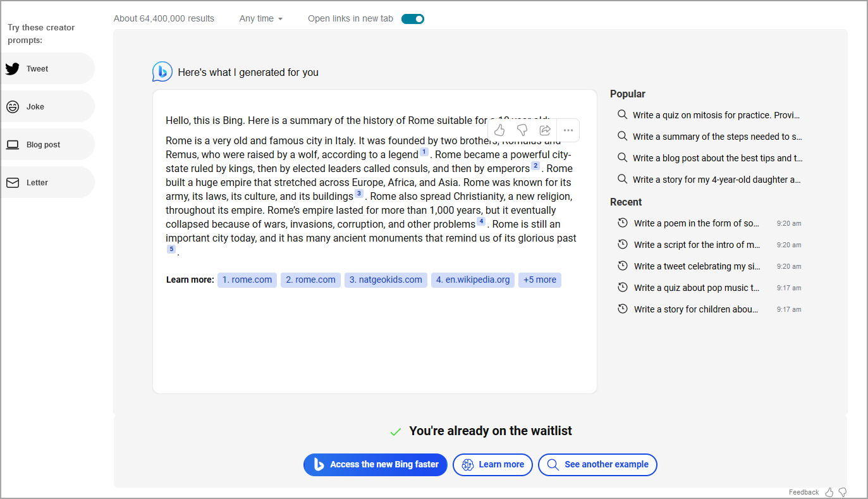Click See another example button
The width and height of the screenshot is (868, 499).
597,465
